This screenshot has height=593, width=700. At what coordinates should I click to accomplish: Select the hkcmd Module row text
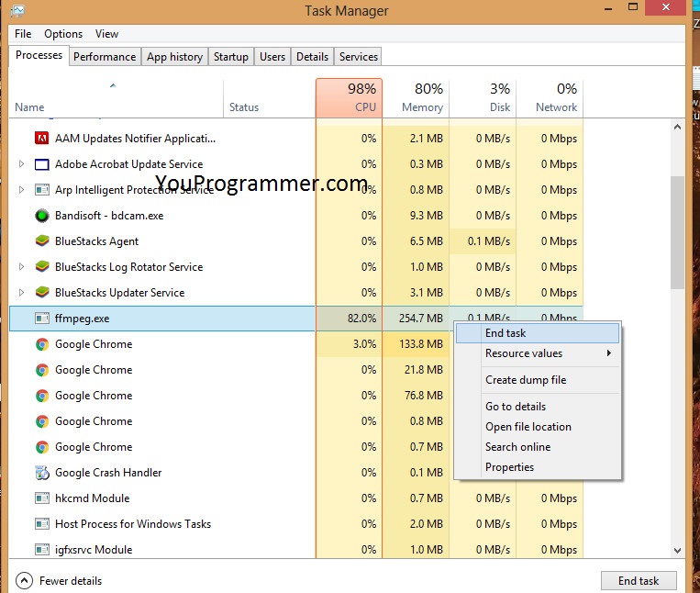pos(93,498)
